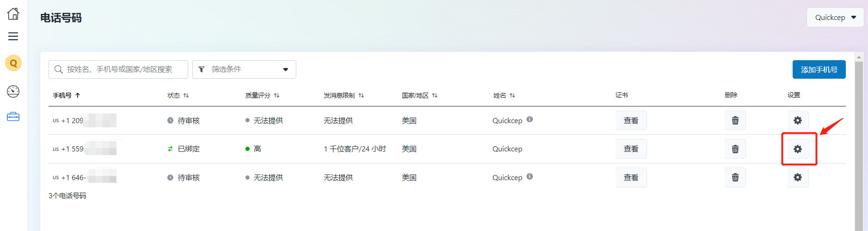The height and width of the screenshot is (231, 868).
Task: Open settings gear for +1 209 number
Action: pyautogui.click(x=798, y=120)
